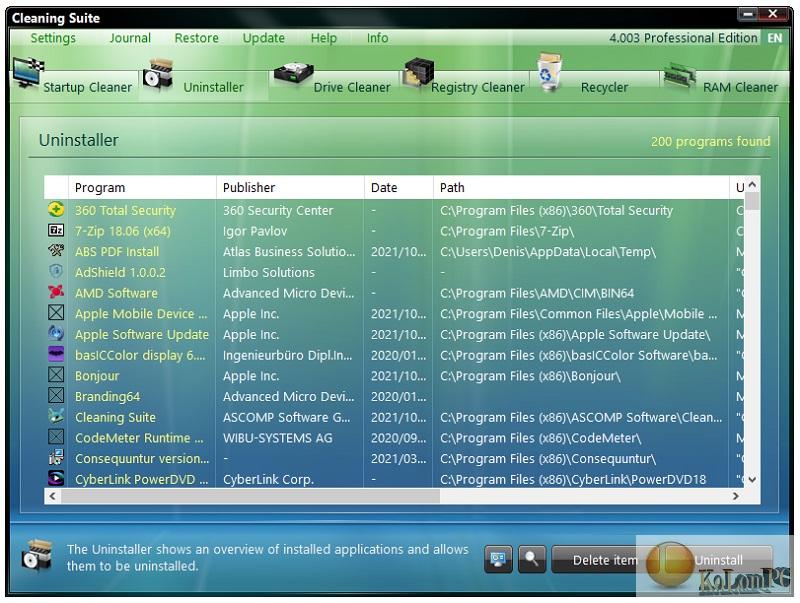Click the 360 Total Security program icon
The width and height of the screenshot is (800, 603).
coord(56,210)
